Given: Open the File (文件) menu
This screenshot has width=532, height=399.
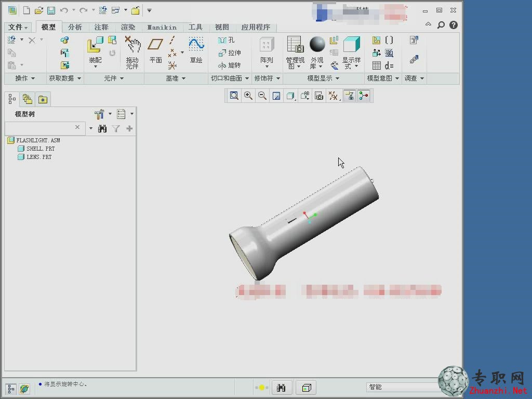Looking at the screenshot, I should (18, 27).
